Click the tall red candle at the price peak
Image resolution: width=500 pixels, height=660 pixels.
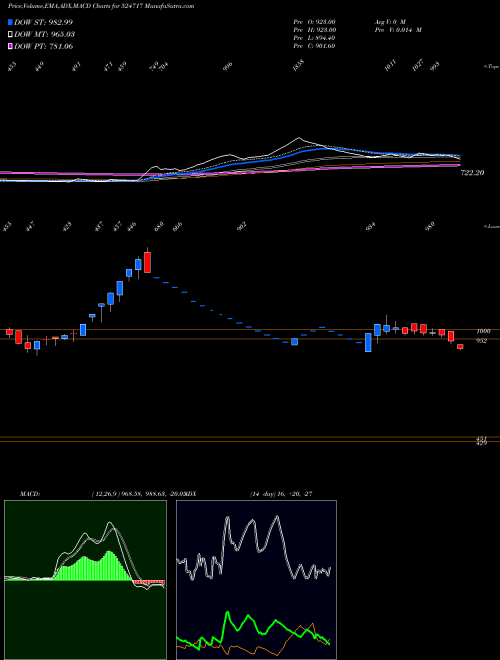pos(147,261)
